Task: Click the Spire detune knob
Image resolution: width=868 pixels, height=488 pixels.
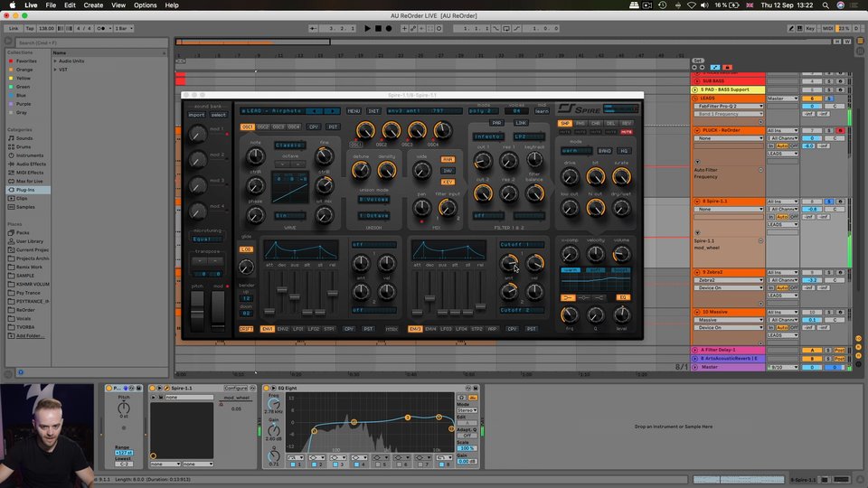Action: pyautogui.click(x=361, y=170)
